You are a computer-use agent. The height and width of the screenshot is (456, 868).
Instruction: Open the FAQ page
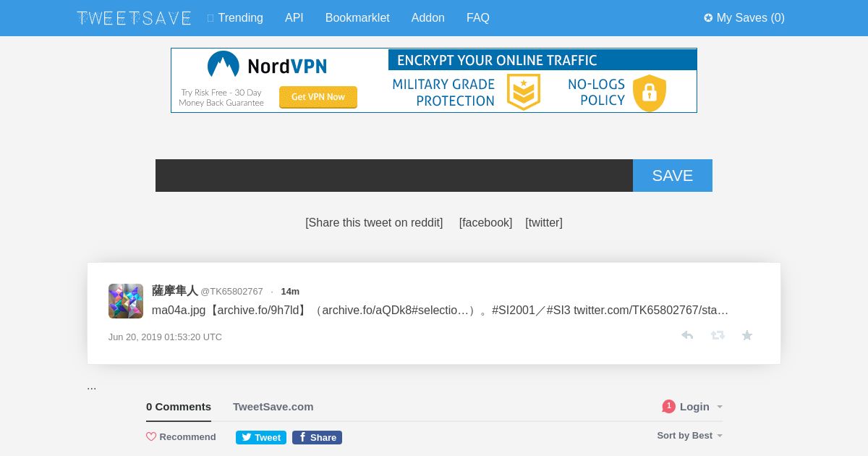pos(478,18)
